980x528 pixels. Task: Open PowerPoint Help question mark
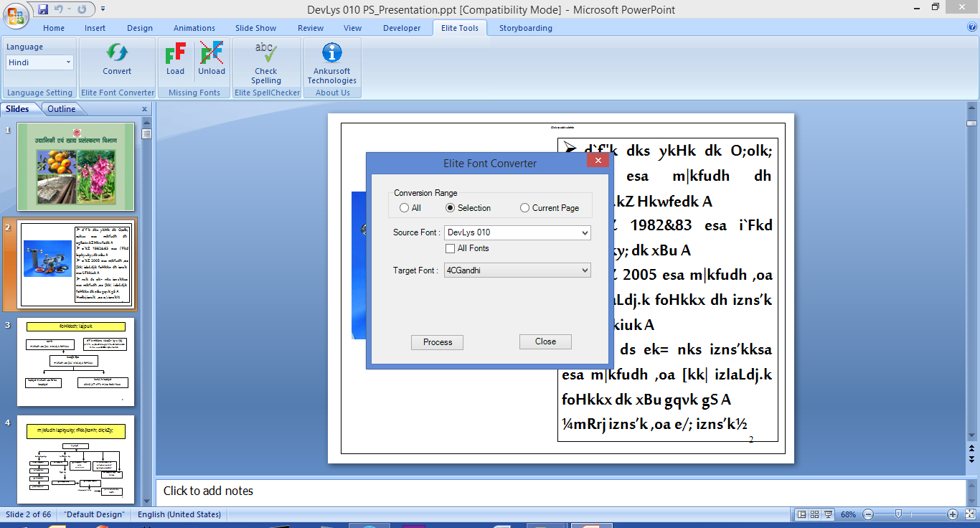(972, 27)
